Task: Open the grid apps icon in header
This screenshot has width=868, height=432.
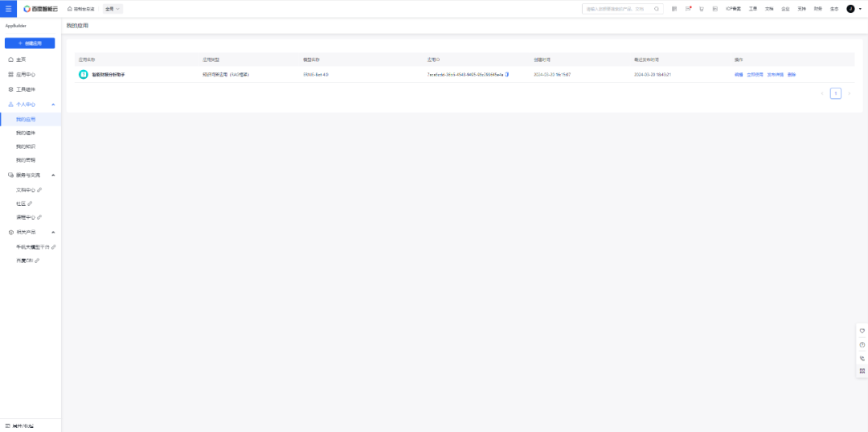Action: click(674, 9)
